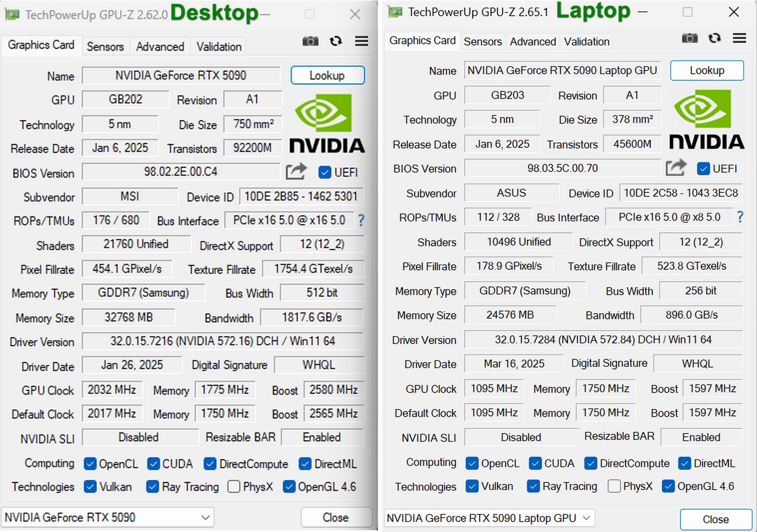This screenshot has width=757, height=532.
Task: Click Name field showing NVIDIA GeForce RTX 5090
Action: pos(181,76)
